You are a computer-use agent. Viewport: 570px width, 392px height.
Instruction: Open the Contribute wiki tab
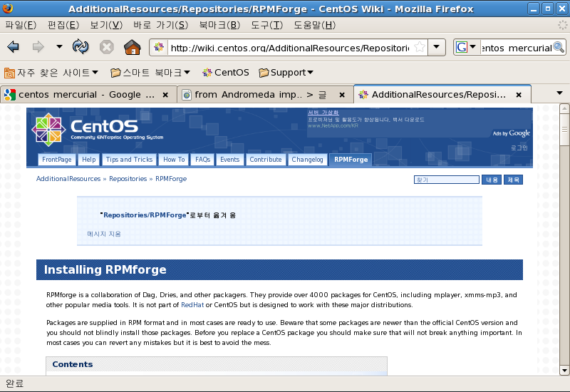pyautogui.click(x=265, y=160)
